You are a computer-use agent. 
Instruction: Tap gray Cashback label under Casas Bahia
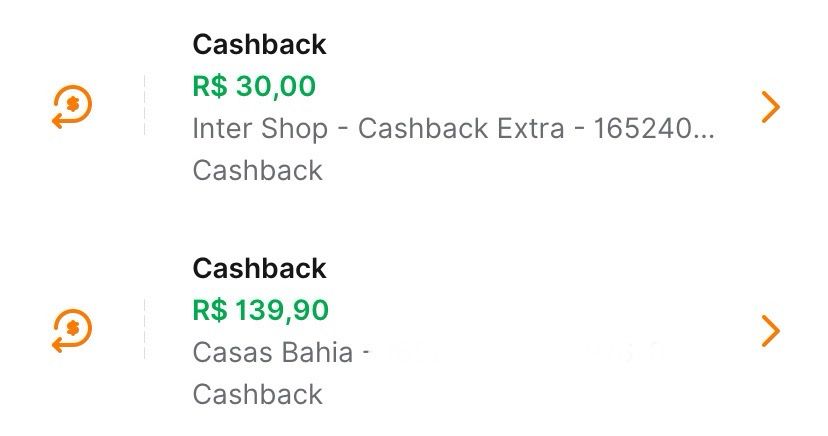[x=257, y=394]
